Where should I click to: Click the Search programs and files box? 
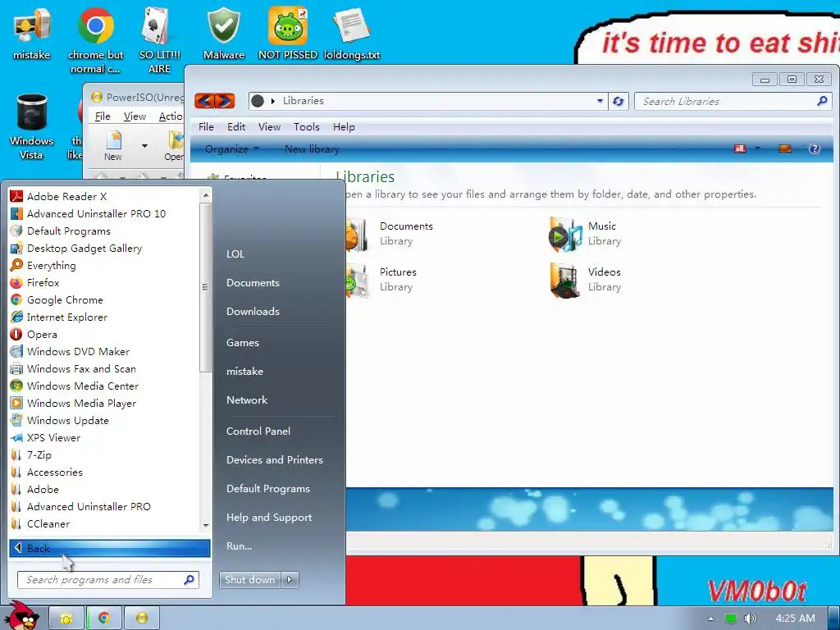tap(107, 580)
